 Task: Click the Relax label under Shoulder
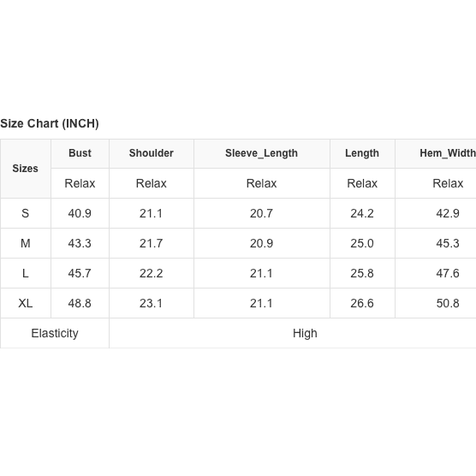click(152, 183)
